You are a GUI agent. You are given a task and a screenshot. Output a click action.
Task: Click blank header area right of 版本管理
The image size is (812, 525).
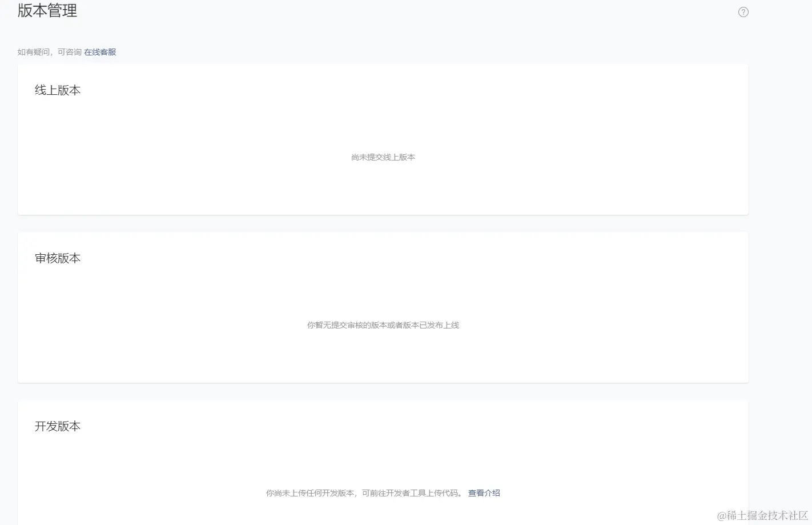point(400,11)
